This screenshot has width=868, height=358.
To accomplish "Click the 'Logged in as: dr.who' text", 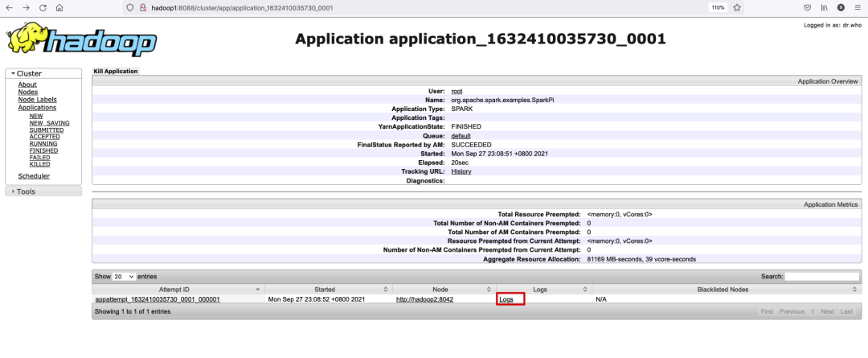I will pyautogui.click(x=833, y=25).
